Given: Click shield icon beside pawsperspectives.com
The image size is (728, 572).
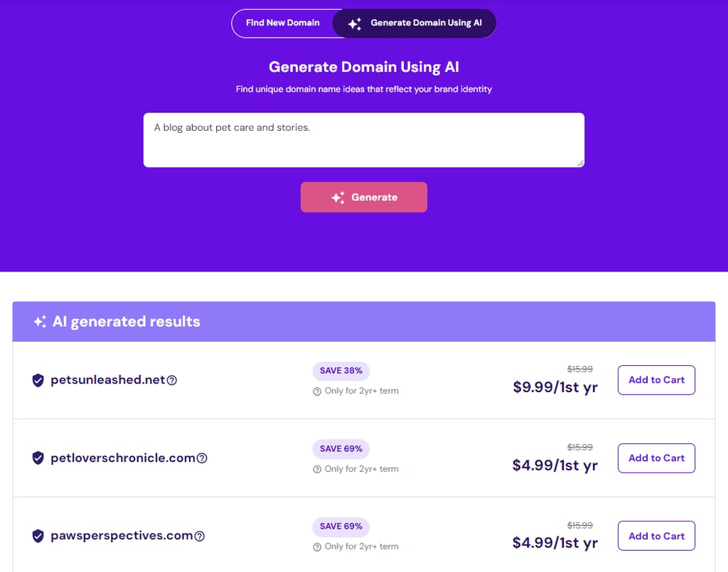Looking at the screenshot, I should (x=38, y=536).
